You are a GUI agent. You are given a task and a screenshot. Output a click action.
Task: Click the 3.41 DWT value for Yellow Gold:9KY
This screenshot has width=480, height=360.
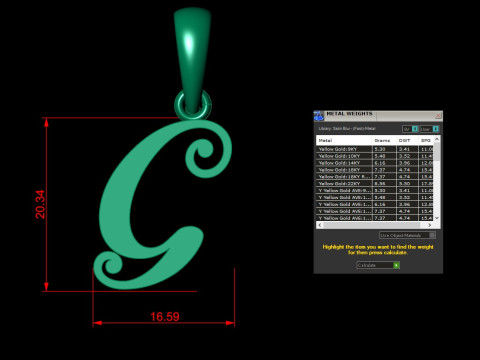point(404,149)
